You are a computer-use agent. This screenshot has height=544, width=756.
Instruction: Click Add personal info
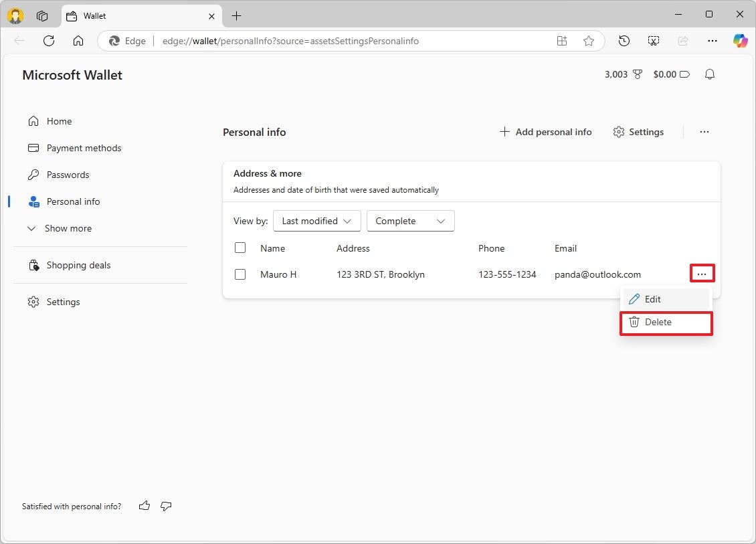pos(545,132)
